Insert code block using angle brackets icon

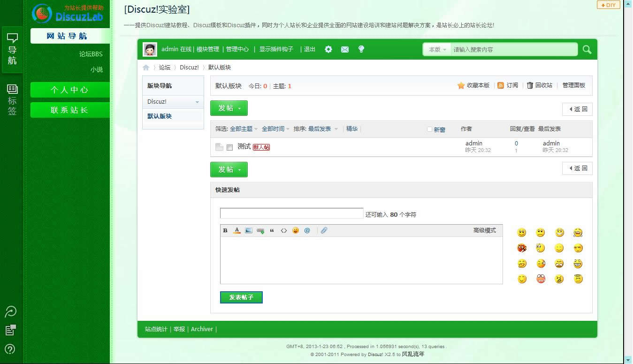pyautogui.click(x=284, y=230)
